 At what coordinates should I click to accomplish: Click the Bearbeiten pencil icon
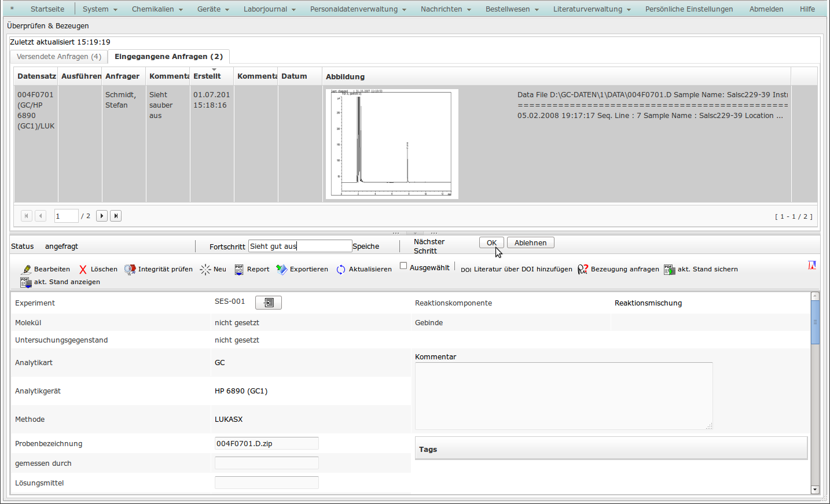point(27,270)
